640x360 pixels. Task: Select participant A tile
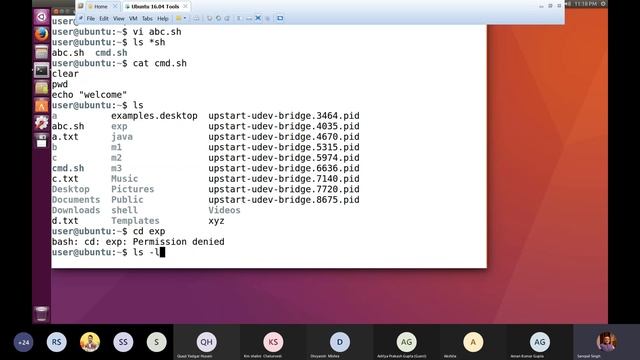point(473,342)
